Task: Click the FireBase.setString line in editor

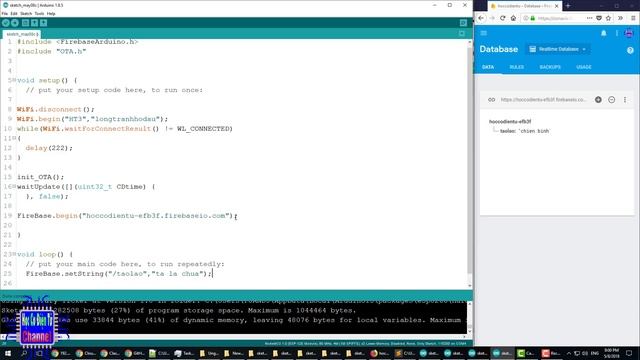Action: 119,273
